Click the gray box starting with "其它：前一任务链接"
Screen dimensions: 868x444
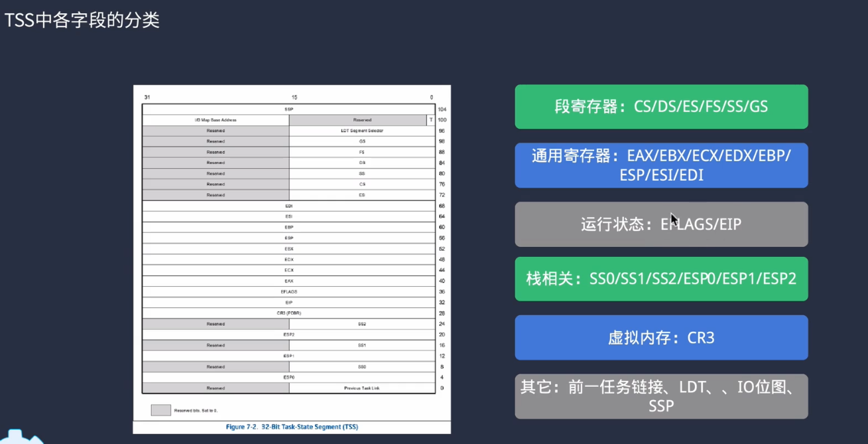661,396
